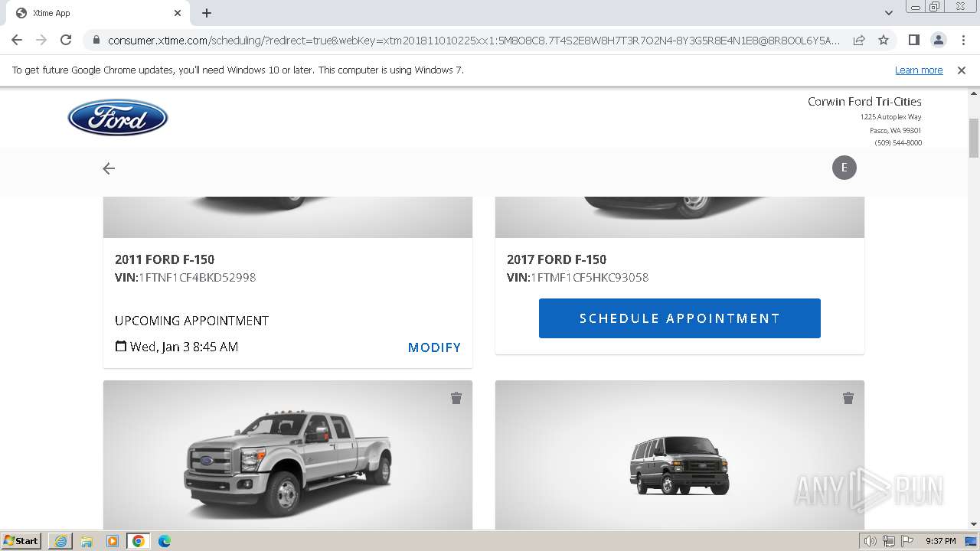Click 2017 FORD F-150 title text
This screenshot has width=980, height=551.
point(557,259)
